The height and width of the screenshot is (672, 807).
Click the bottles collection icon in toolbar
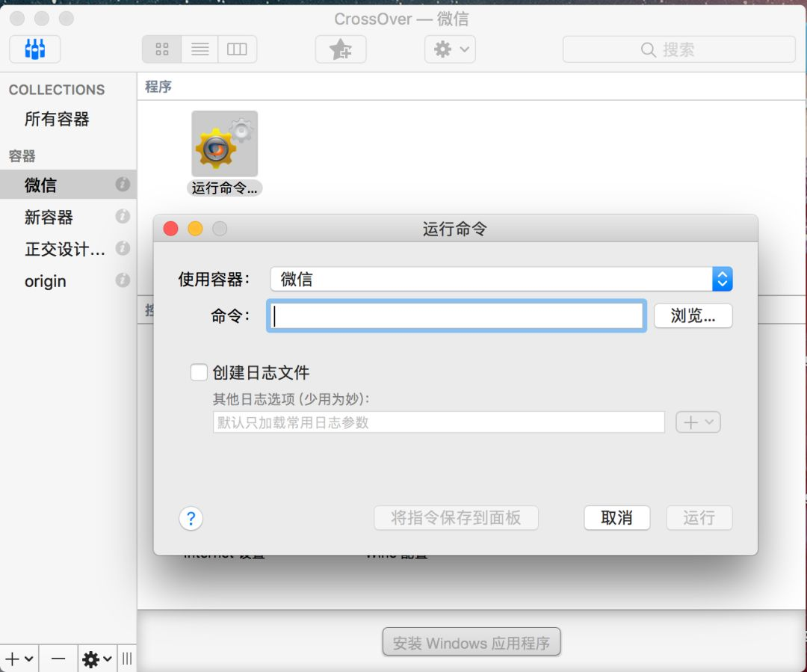tap(34, 49)
